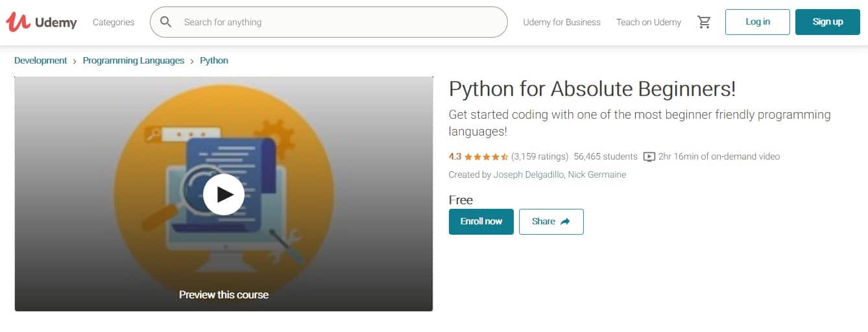Click the Udemy logo icon
This screenshot has height=332, width=868.
[x=18, y=22]
